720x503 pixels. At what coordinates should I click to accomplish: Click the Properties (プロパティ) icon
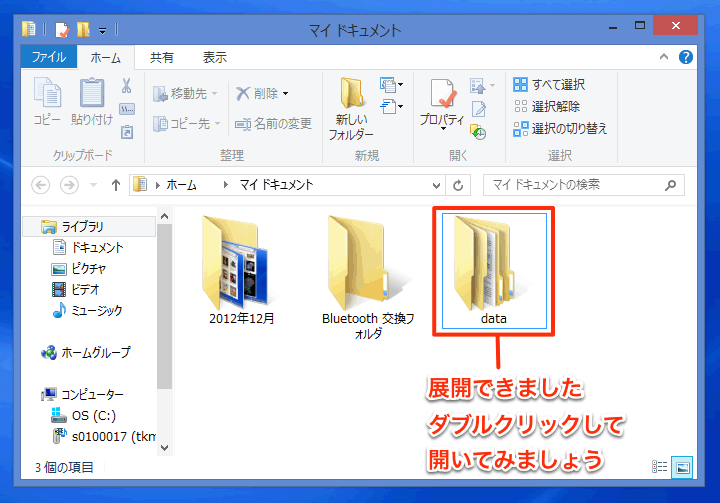(x=442, y=94)
